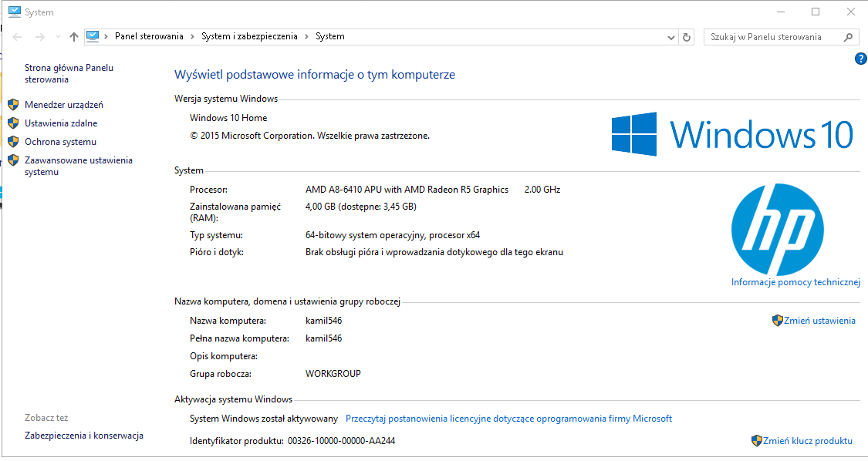
Task: Click the HP logo
Action: (x=777, y=230)
